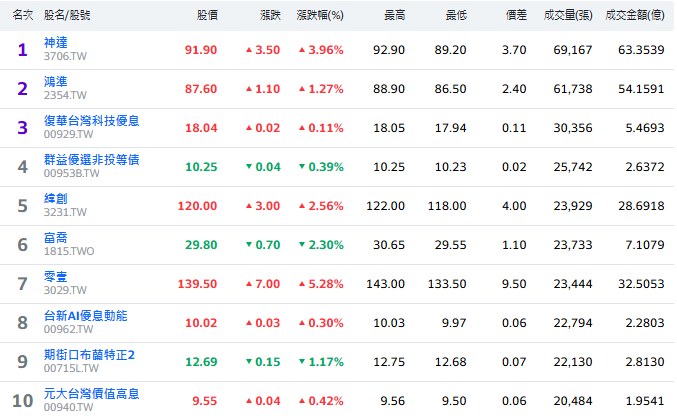Select stock code 1815.TWO
The width and height of the screenshot is (677, 419).
[x=69, y=251]
